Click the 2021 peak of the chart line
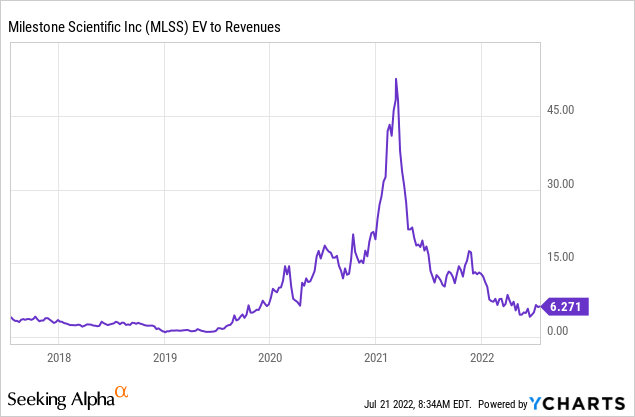Screen dimensions: 635x417 click(396, 79)
